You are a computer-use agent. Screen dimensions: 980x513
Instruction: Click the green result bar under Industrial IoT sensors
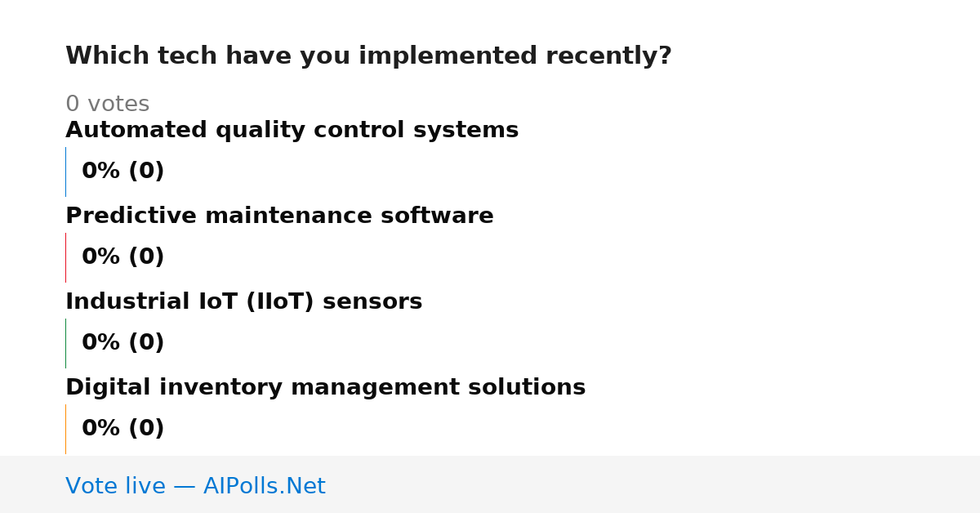(65, 343)
